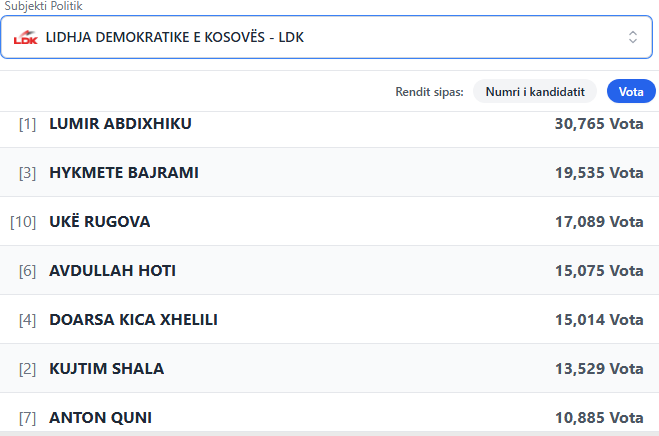Select the 17,089 Vota total
The height and width of the screenshot is (436, 659).
click(598, 222)
